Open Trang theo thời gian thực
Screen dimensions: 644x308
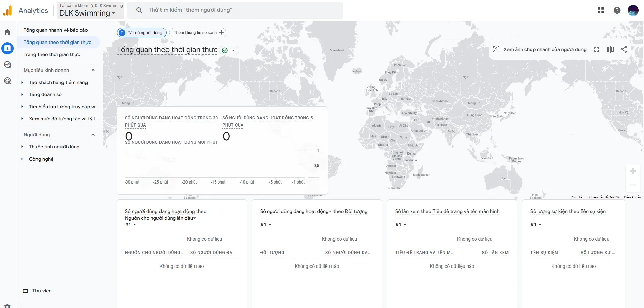tap(52, 54)
